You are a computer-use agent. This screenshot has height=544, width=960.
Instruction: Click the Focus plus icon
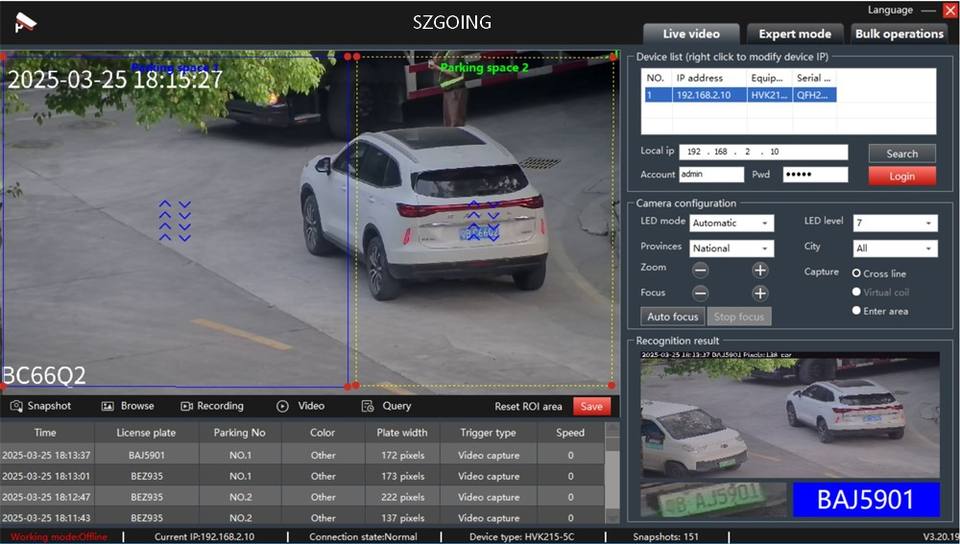760,293
